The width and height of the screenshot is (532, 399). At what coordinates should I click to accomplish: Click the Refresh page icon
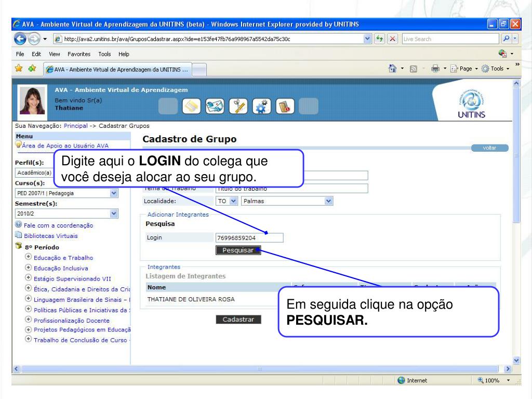379,39
